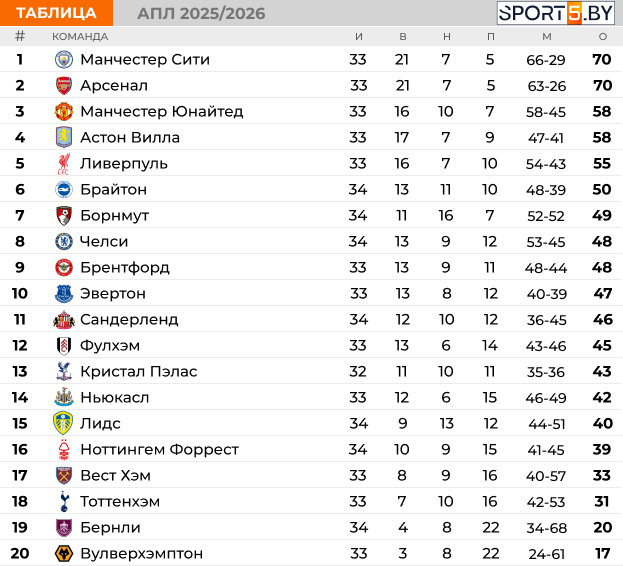The width and height of the screenshot is (623, 566).
Task: Click the # position column header
Action: (x=20, y=36)
